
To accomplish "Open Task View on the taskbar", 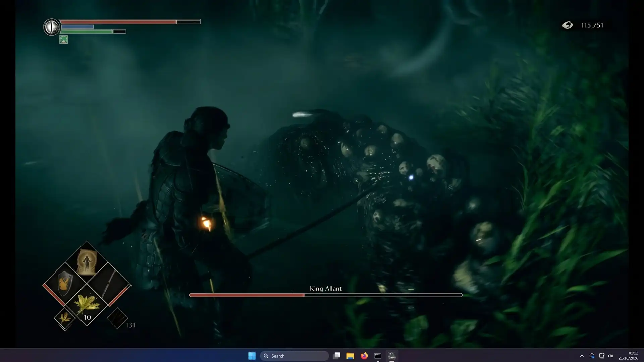I will click(x=337, y=356).
